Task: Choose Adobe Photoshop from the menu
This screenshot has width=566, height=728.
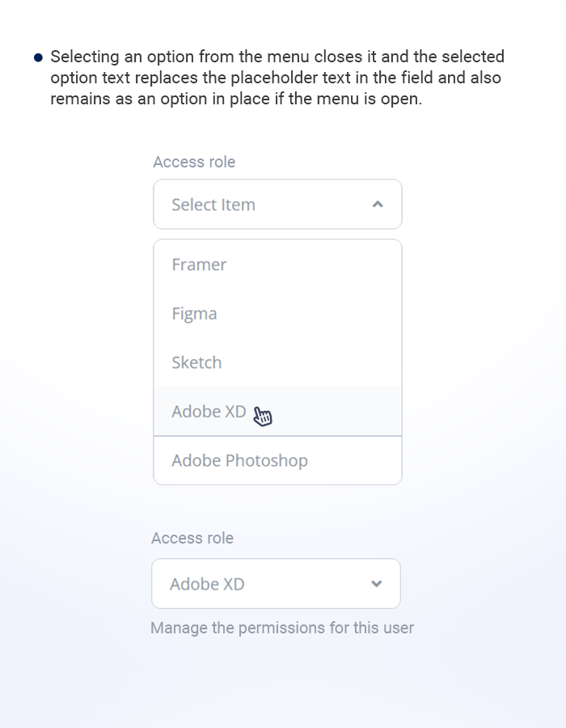Action: [239, 461]
